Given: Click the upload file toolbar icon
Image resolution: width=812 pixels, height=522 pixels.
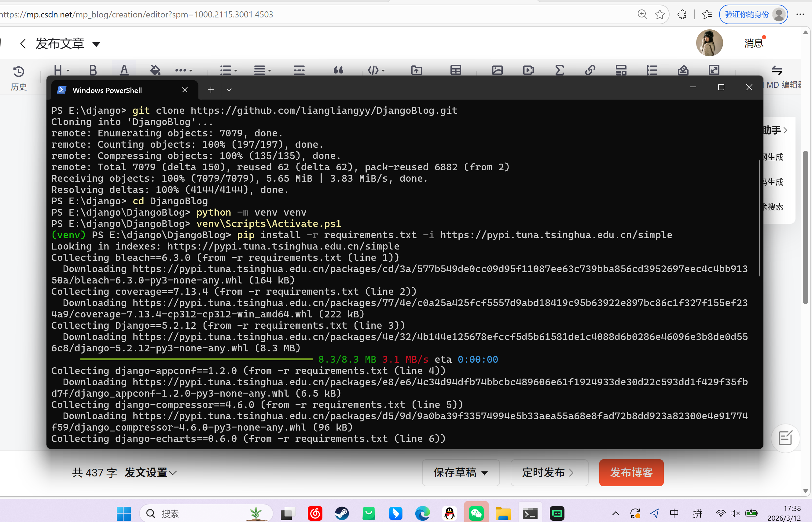Looking at the screenshot, I should pyautogui.click(x=416, y=70).
